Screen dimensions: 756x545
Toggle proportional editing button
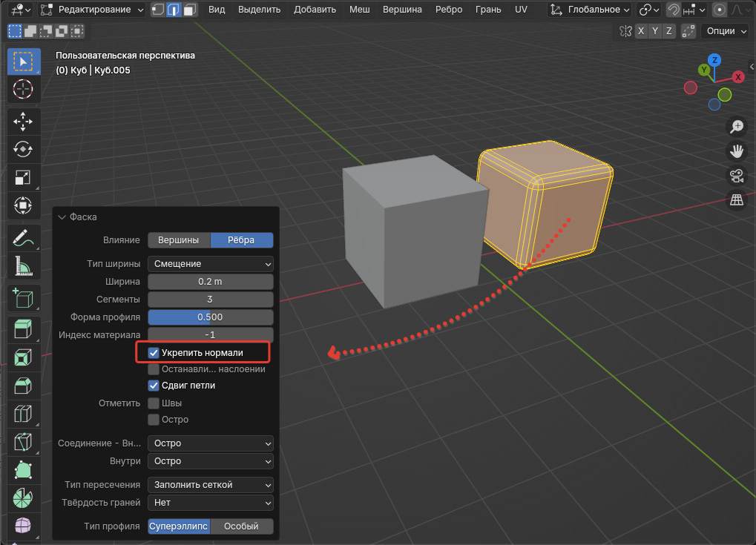pyautogui.click(x=720, y=10)
